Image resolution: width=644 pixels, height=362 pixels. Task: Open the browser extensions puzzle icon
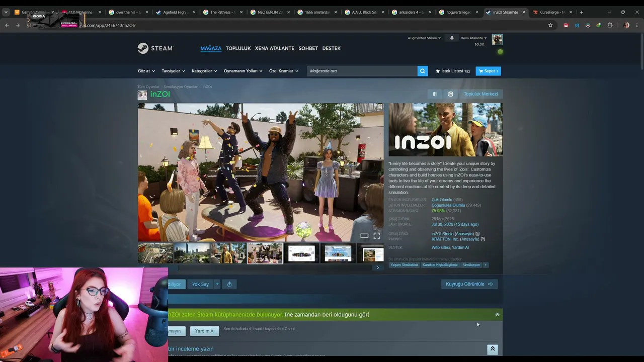point(610,25)
